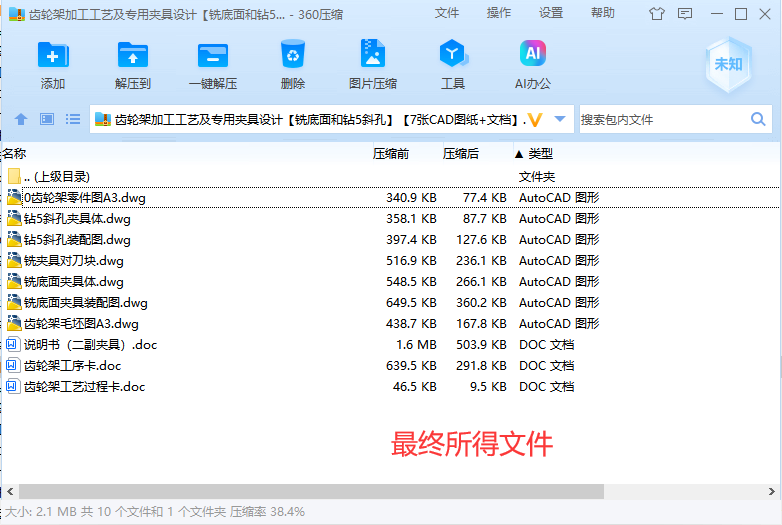The image size is (782, 525).
Task: Click the orange V icon in the path bar
Action: (535, 120)
